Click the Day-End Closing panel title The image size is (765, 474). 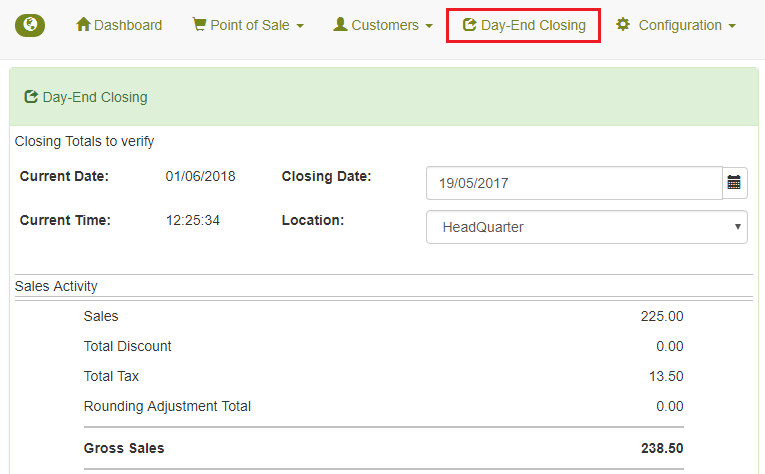point(95,97)
